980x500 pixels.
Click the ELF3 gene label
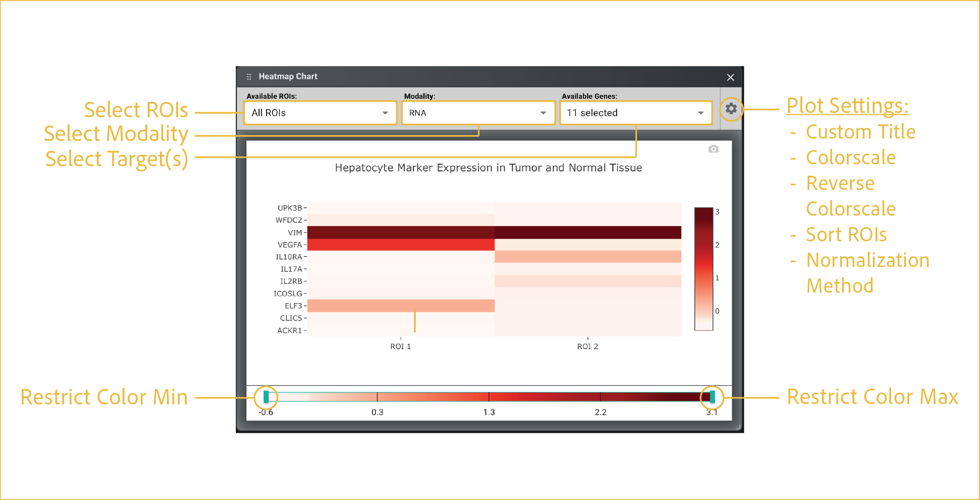[x=293, y=306]
